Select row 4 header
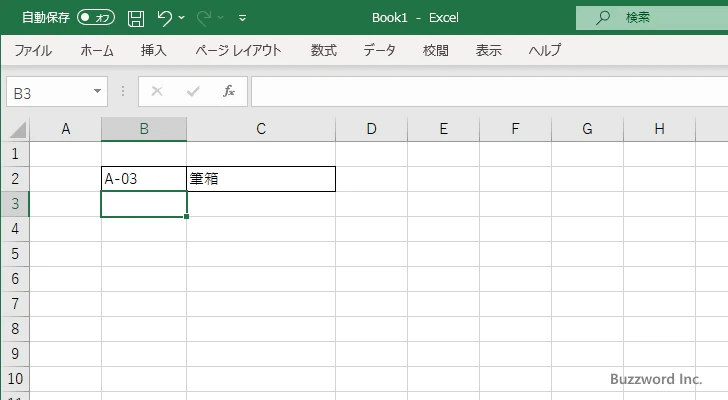Screen dimensions: 728x400 point(15,229)
